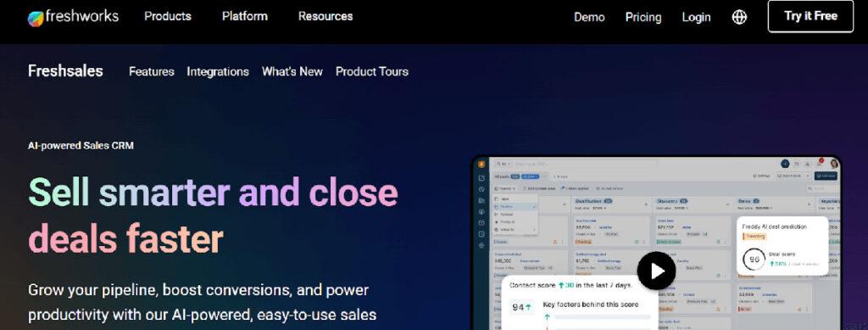Switch to the Features tab
Viewport: 868px width, 330px height.
[152, 71]
